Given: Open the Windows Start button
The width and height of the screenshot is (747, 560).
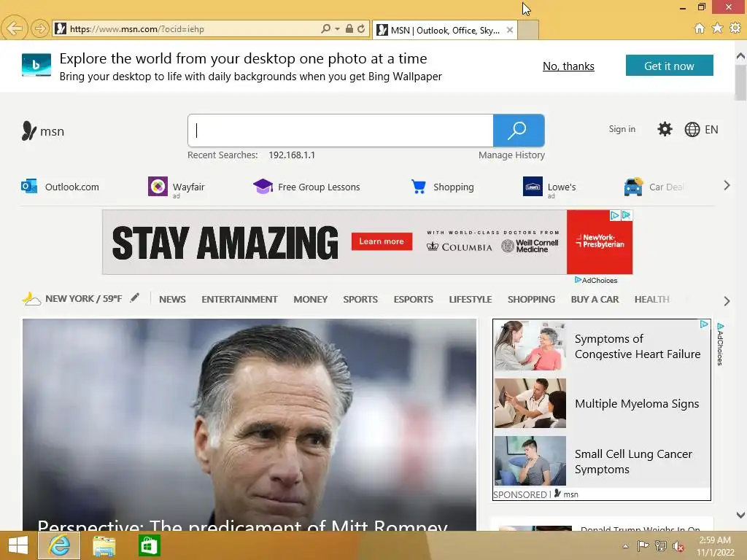Looking at the screenshot, I should point(18,545).
